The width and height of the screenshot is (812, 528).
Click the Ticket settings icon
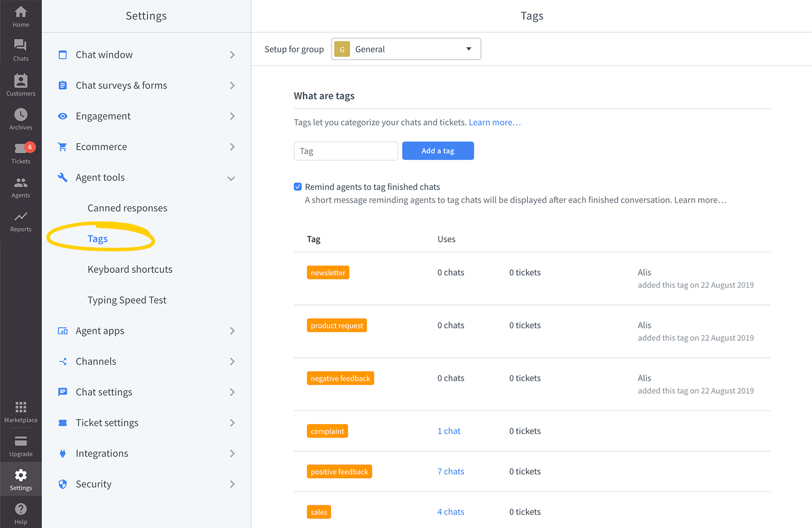[x=63, y=423]
